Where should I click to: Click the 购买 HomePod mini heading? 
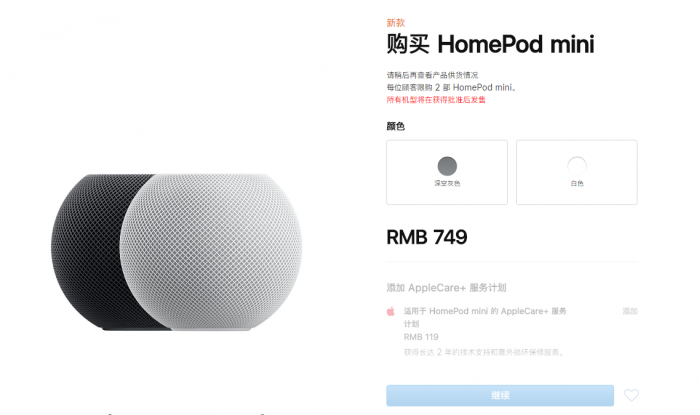tap(490, 44)
